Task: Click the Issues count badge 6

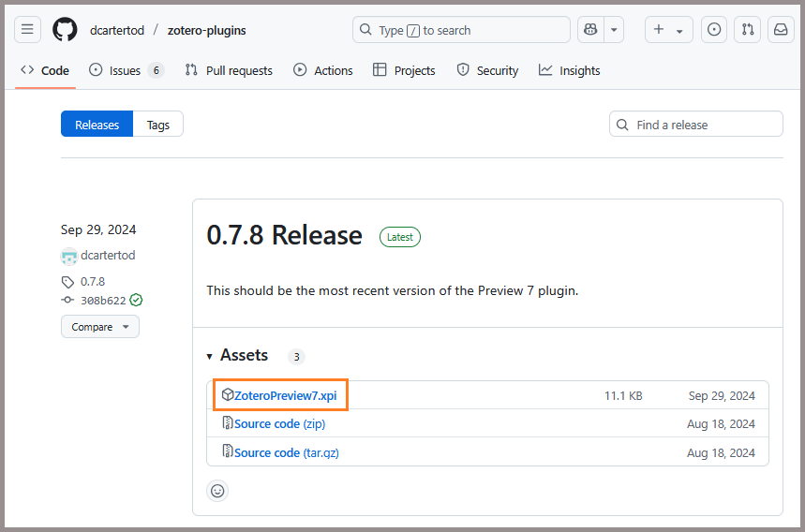Action: point(157,70)
